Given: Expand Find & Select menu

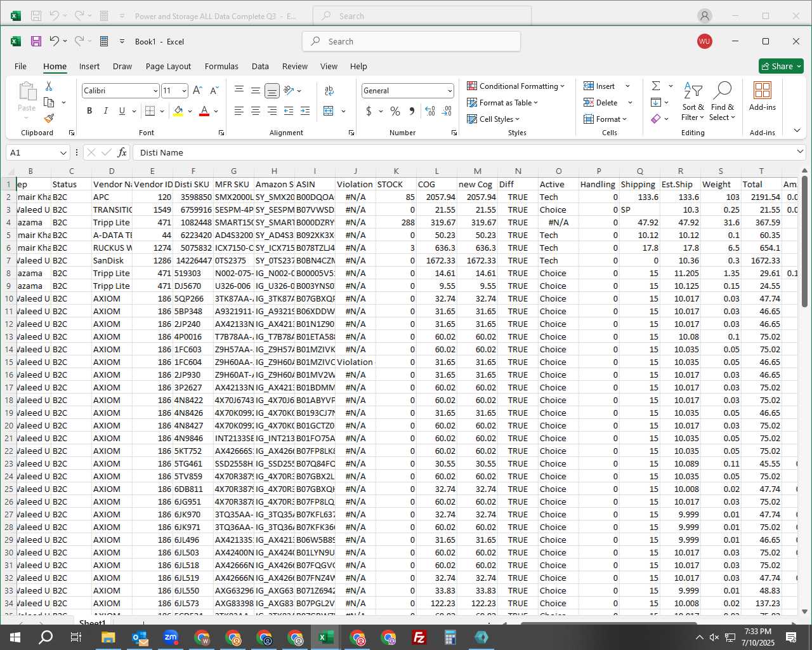Looking at the screenshot, I should pos(722,102).
